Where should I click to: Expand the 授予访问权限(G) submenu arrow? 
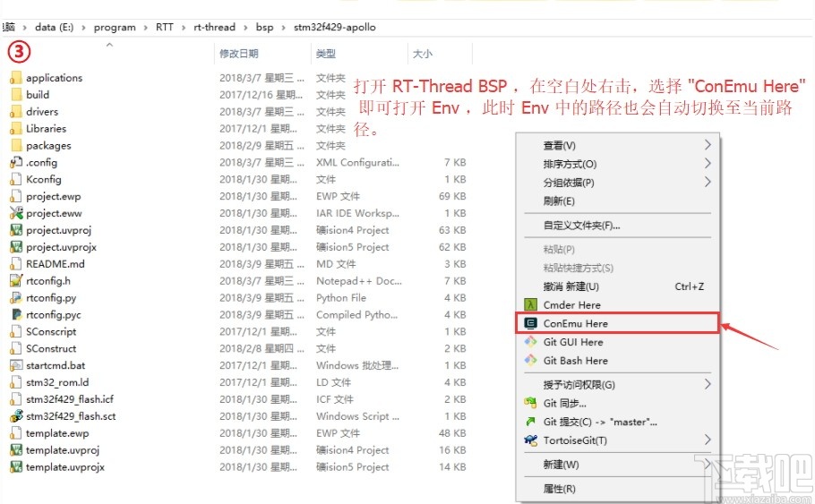pos(708,385)
